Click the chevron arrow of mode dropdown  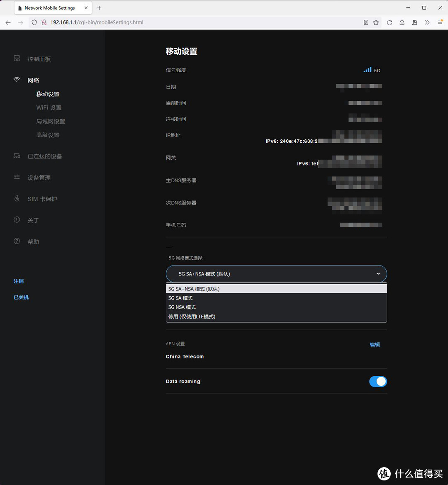coord(378,274)
